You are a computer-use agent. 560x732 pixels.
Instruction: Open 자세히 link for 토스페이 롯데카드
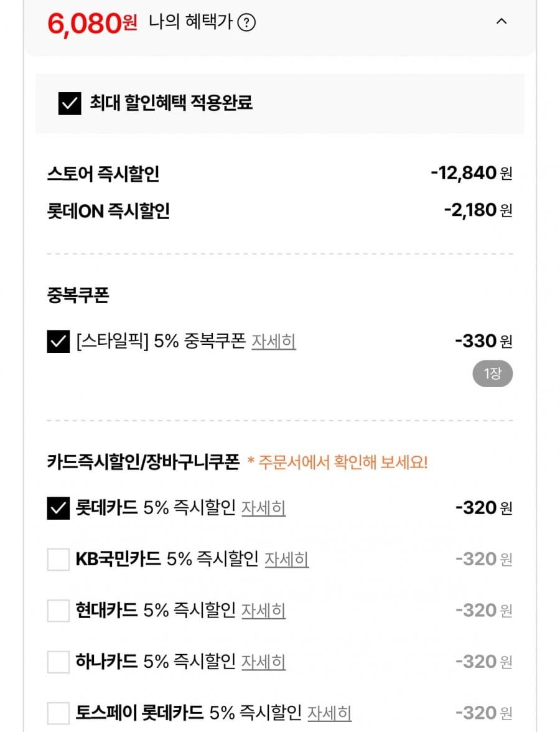click(330, 713)
